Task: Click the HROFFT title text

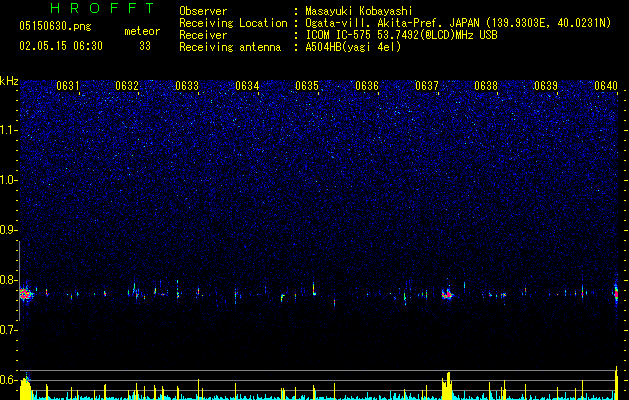Action: tap(103, 8)
